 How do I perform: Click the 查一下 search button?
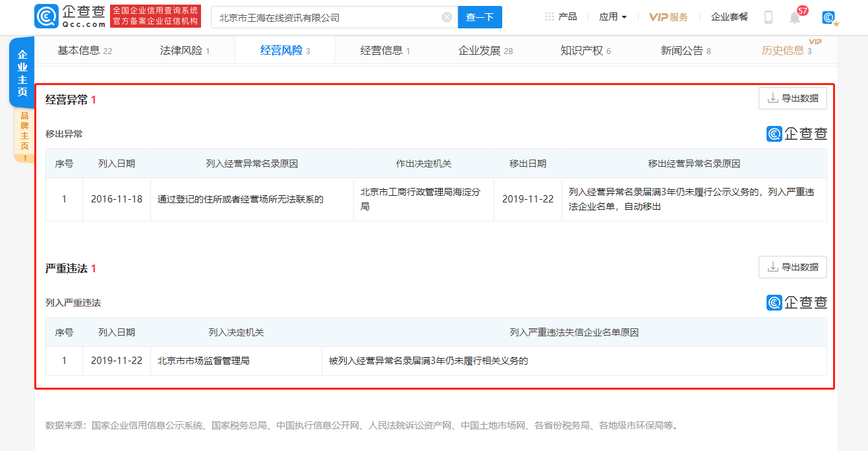(480, 17)
